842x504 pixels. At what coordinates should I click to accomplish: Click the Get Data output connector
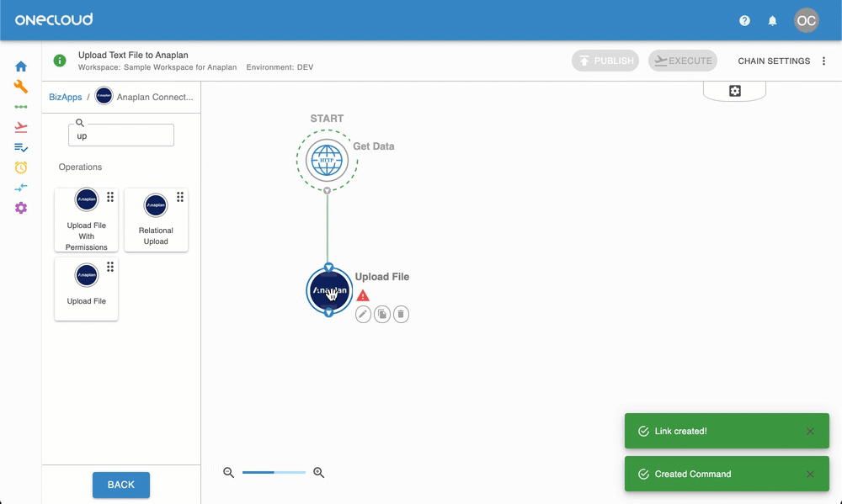click(x=327, y=190)
